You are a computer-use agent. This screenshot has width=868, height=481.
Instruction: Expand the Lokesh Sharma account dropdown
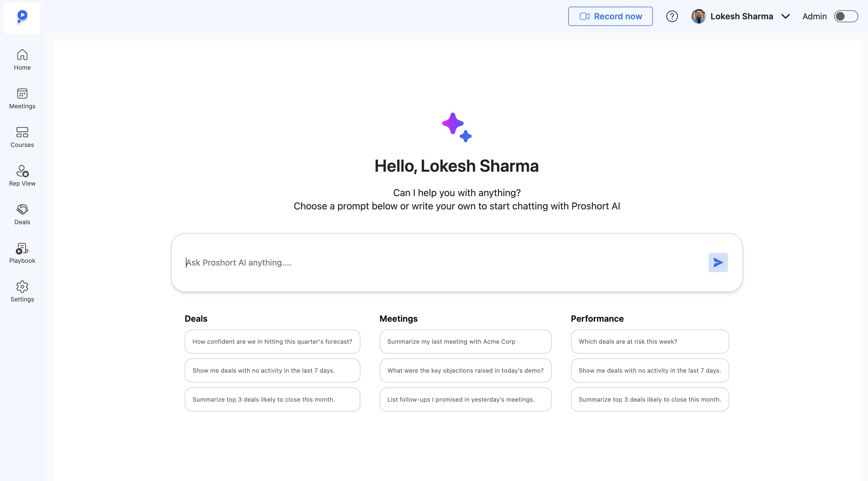tap(785, 16)
